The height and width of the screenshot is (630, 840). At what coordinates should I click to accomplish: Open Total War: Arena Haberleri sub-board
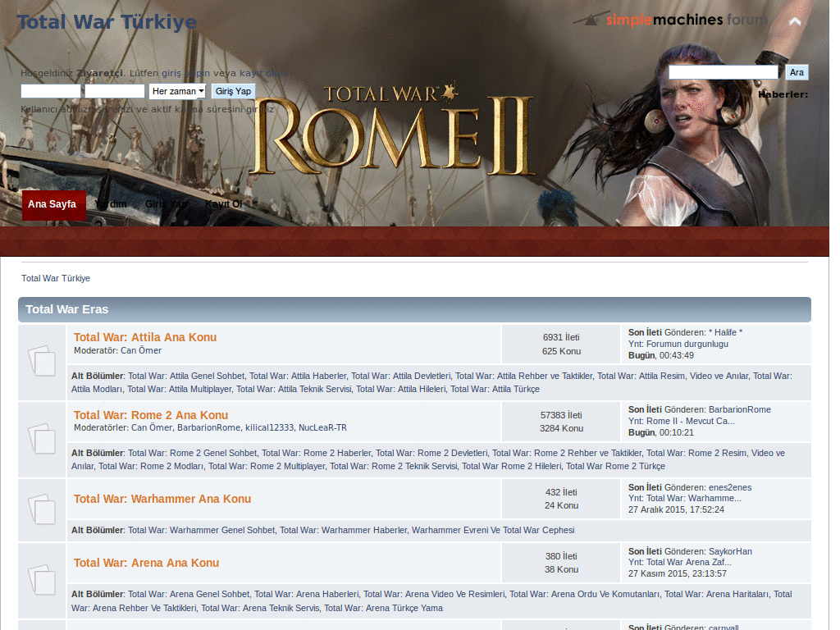coord(307,594)
